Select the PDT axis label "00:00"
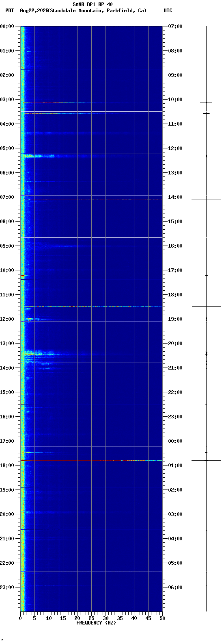This screenshot has width=224, height=644. click(7, 26)
